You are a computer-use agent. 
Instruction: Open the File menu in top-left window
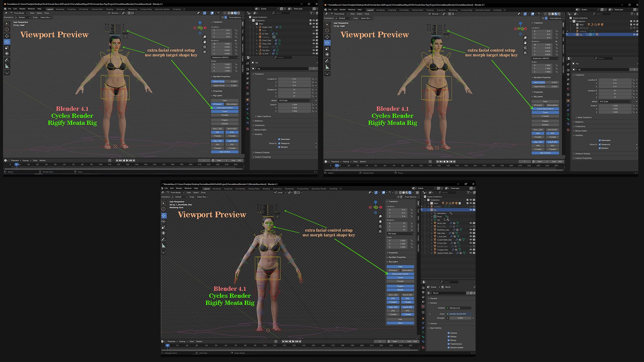[10, 9]
